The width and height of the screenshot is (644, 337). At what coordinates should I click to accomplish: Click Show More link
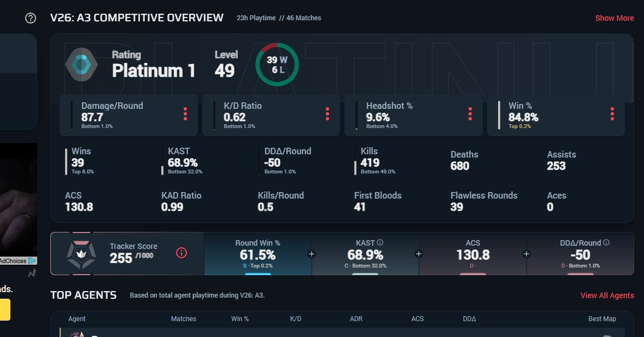[614, 18]
